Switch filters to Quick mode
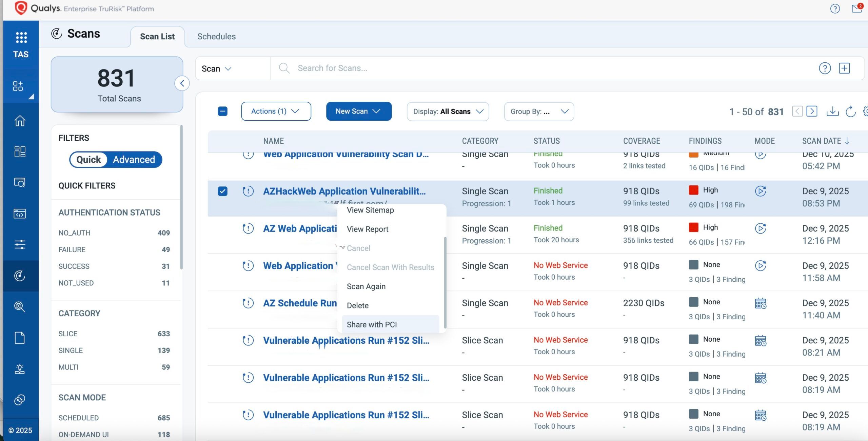 click(x=88, y=160)
